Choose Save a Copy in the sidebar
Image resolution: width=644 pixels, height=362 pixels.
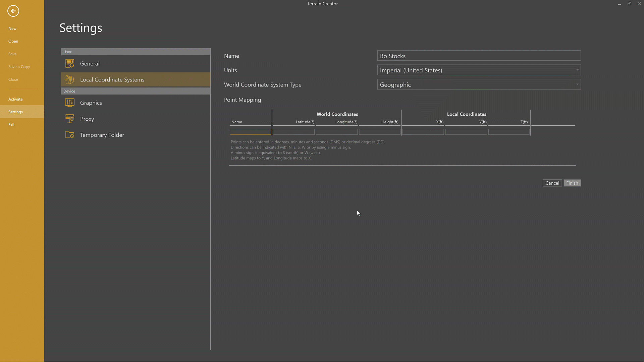[19, 66]
